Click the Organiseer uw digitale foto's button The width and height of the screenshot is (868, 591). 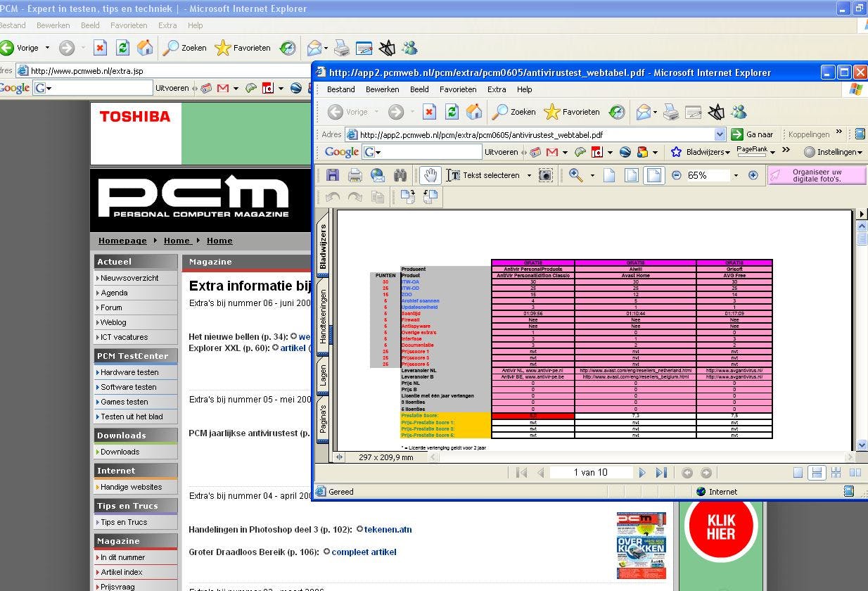click(816, 175)
